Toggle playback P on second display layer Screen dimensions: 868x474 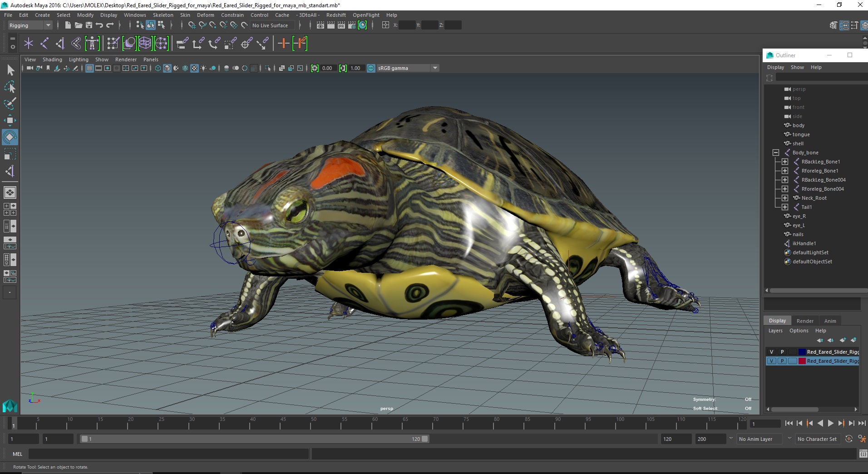pos(782,361)
